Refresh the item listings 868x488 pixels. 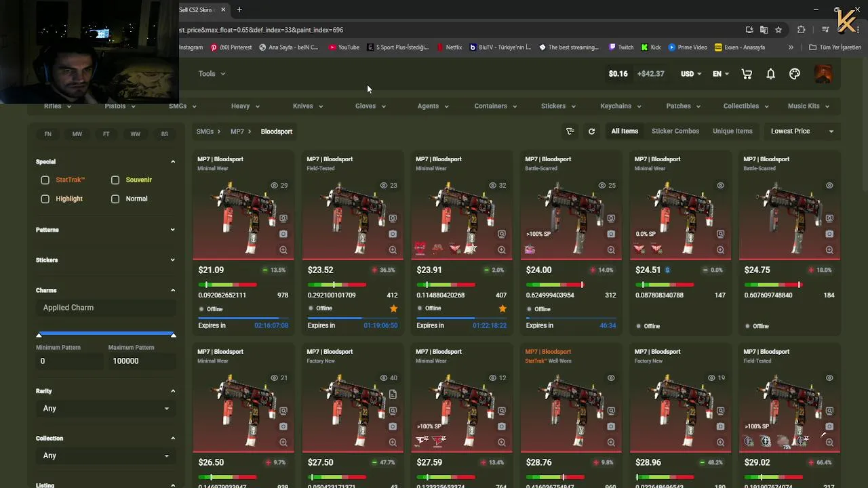[591, 131]
